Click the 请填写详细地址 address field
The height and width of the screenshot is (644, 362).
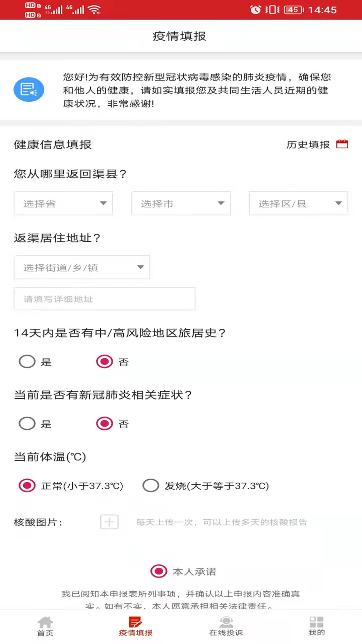coord(105,299)
